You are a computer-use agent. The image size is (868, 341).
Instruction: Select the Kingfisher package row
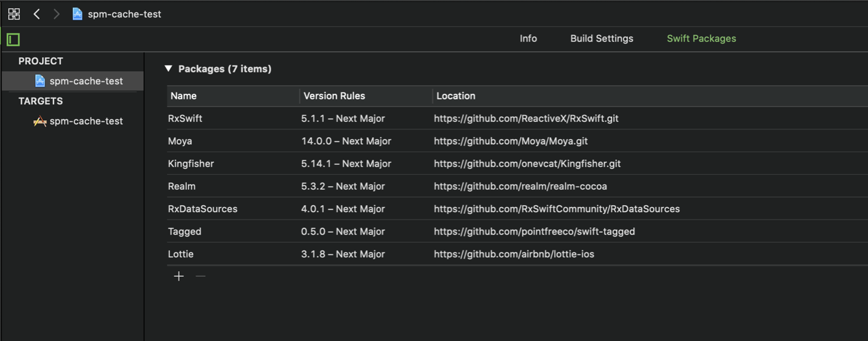(x=191, y=164)
